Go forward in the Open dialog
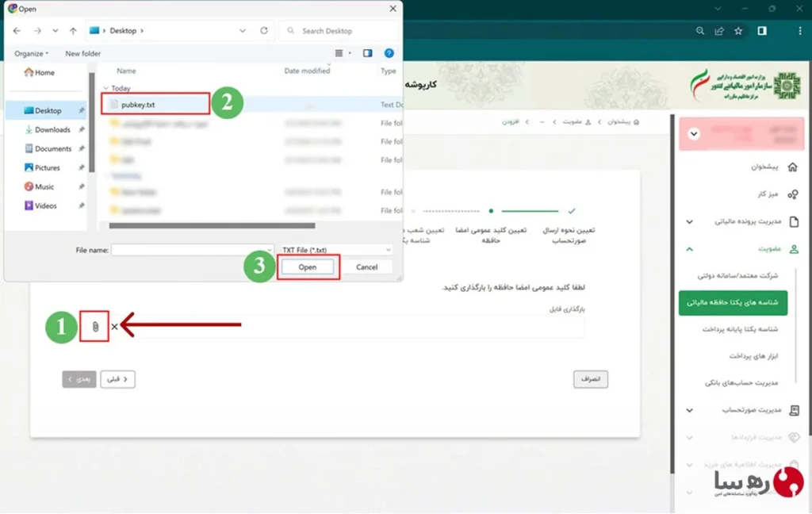Screen dimensions: 812x514 pos(37,31)
